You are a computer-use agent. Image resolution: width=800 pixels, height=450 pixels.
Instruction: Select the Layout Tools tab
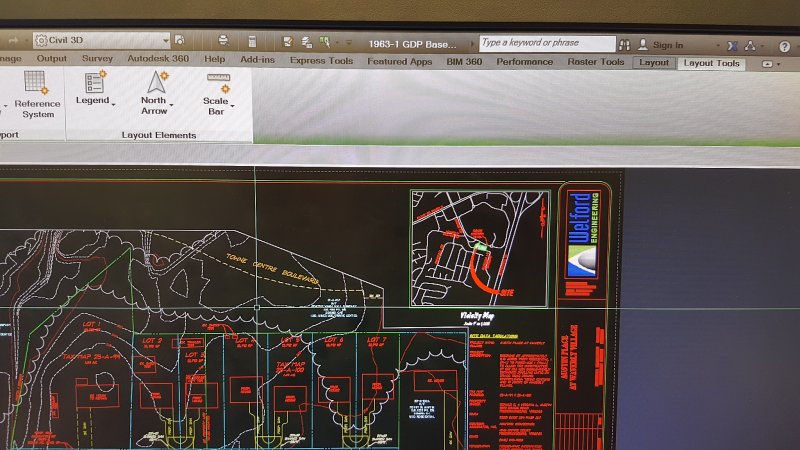711,63
